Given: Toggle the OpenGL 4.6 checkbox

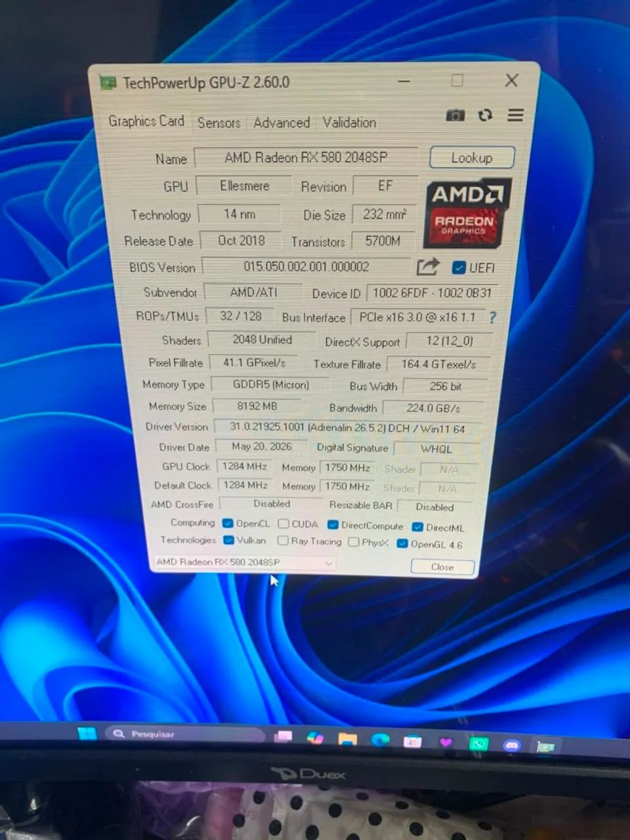Looking at the screenshot, I should (x=402, y=543).
